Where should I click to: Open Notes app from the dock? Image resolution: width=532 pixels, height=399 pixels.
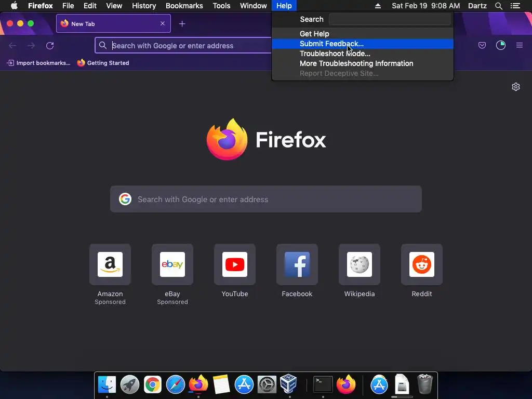coord(221,384)
